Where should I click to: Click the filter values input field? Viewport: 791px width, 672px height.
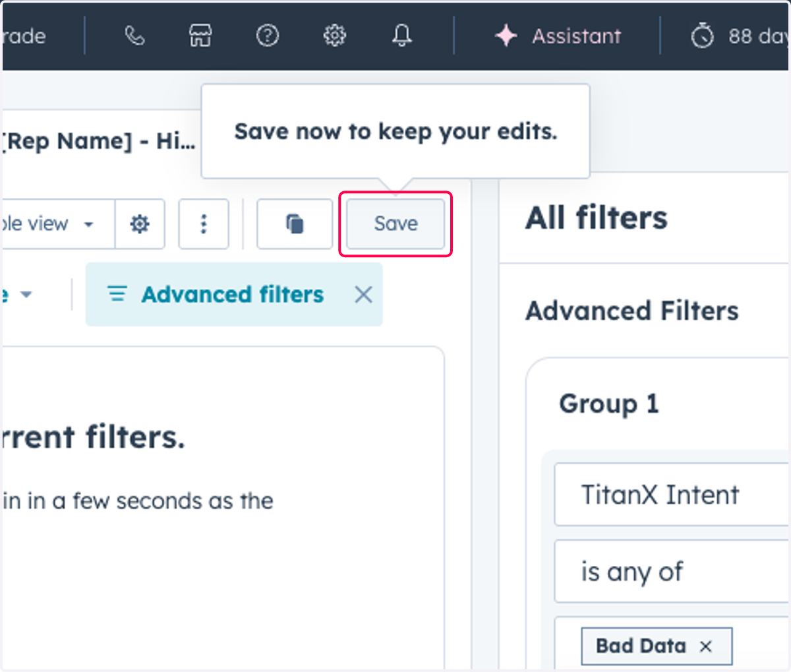pos(672,644)
